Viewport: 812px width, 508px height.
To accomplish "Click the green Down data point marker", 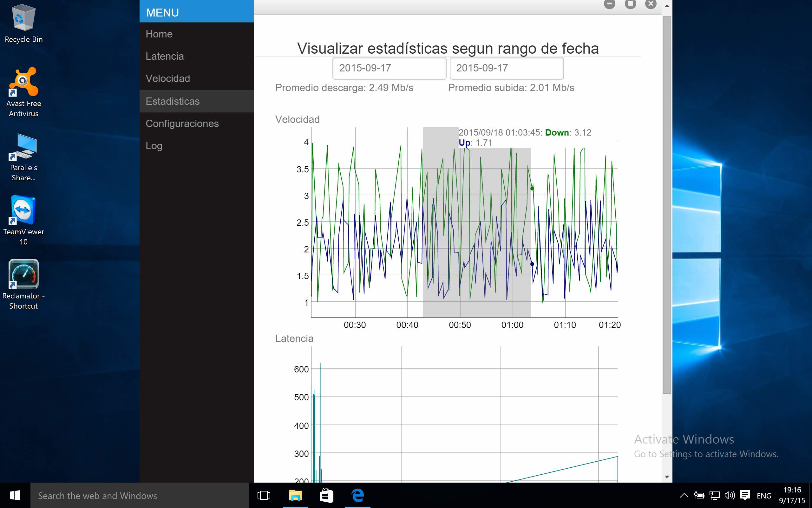I will click(x=532, y=189).
